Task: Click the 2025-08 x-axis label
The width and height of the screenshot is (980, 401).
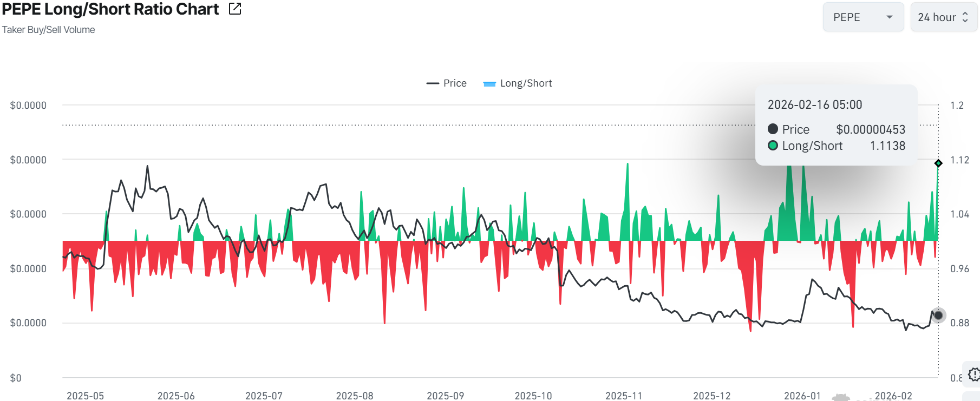Action: [x=355, y=396]
